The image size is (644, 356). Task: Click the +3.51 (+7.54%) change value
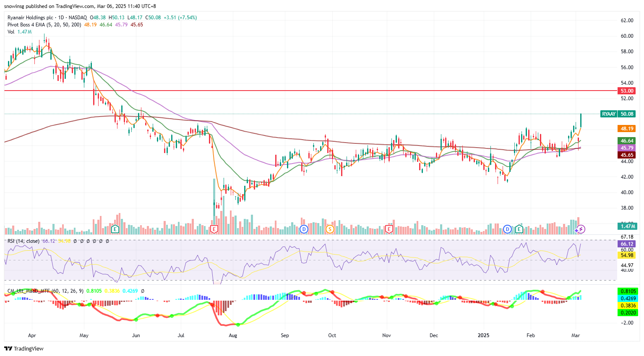click(180, 18)
